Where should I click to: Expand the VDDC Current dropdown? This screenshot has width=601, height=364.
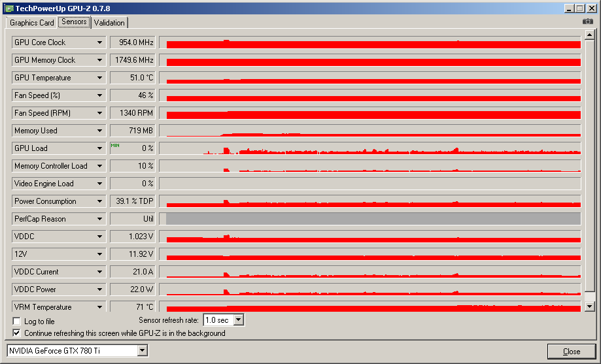(x=99, y=272)
